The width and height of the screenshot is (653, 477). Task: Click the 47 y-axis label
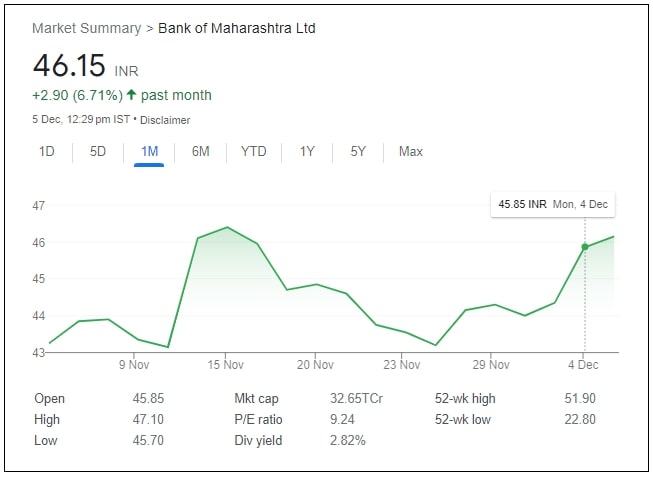click(x=38, y=206)
